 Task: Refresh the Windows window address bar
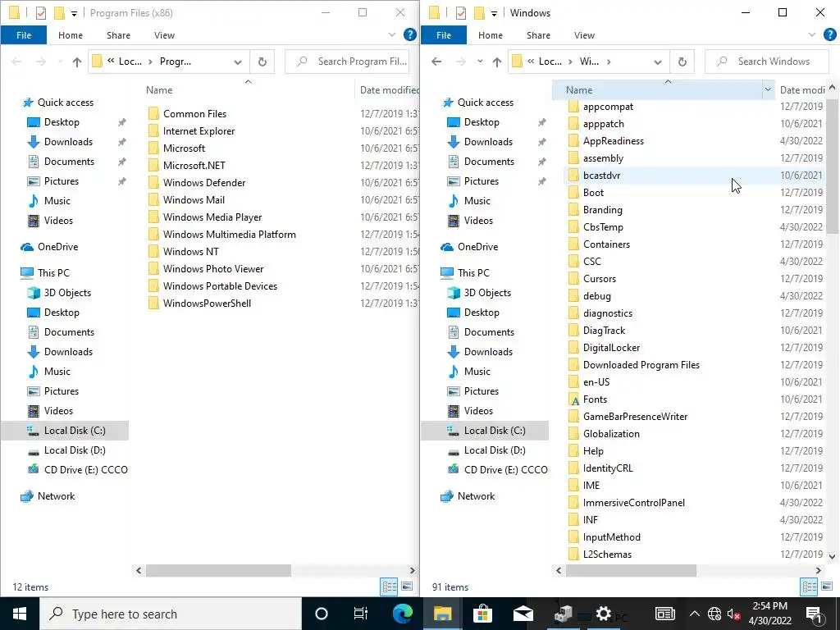click(x=682, y=62)
